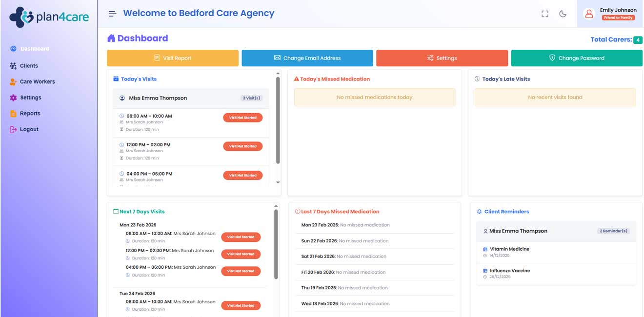Viewport: 644px width, 317px height.
Task: Open Clients in the sidebar
Action: pyautogui.click(x=29, y=66)
